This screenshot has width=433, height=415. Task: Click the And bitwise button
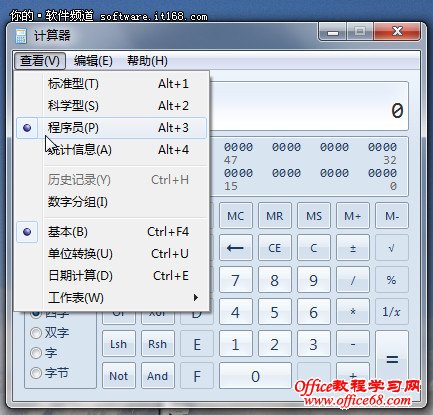[158, 376]
